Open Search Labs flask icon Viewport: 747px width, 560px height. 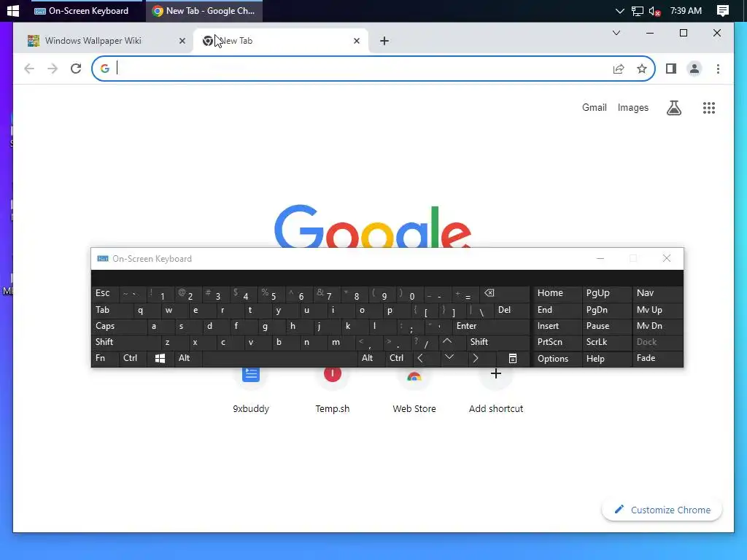(673, 108)
